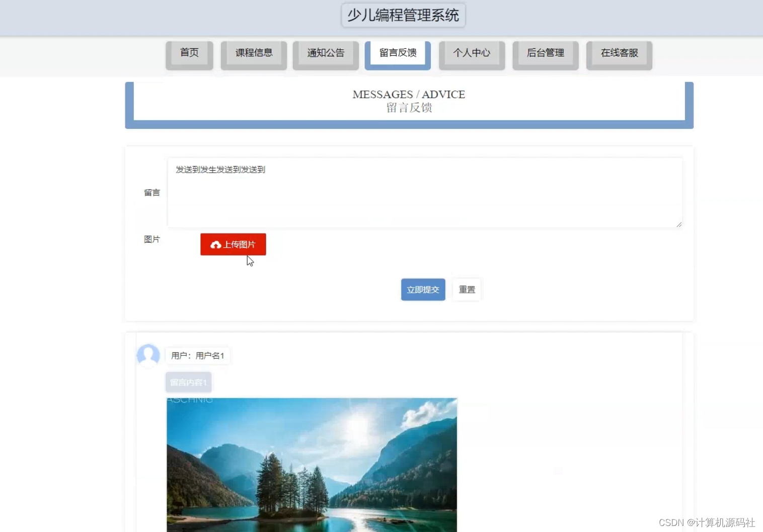
Task: Open the 个人中心 tab
Action: click(x=471, y=52)
